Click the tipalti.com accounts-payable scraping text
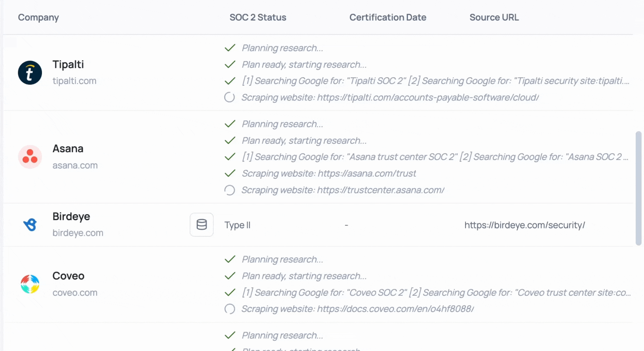The width and height of the screenshot is (644, 351). (390, 97)
